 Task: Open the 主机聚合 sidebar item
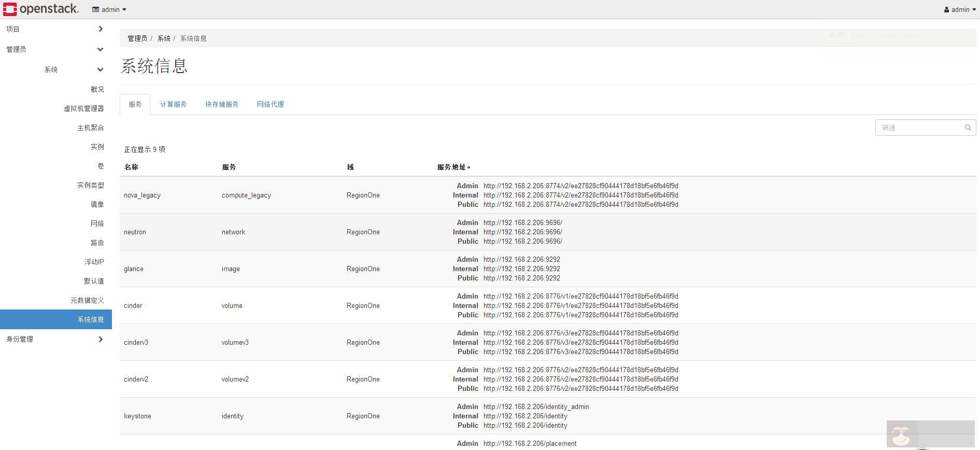coord(91,128)
